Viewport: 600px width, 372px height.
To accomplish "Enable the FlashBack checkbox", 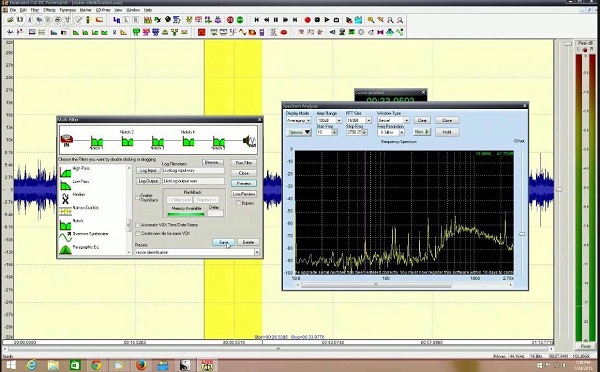I will pyautogui.click(x=138, y=197).
